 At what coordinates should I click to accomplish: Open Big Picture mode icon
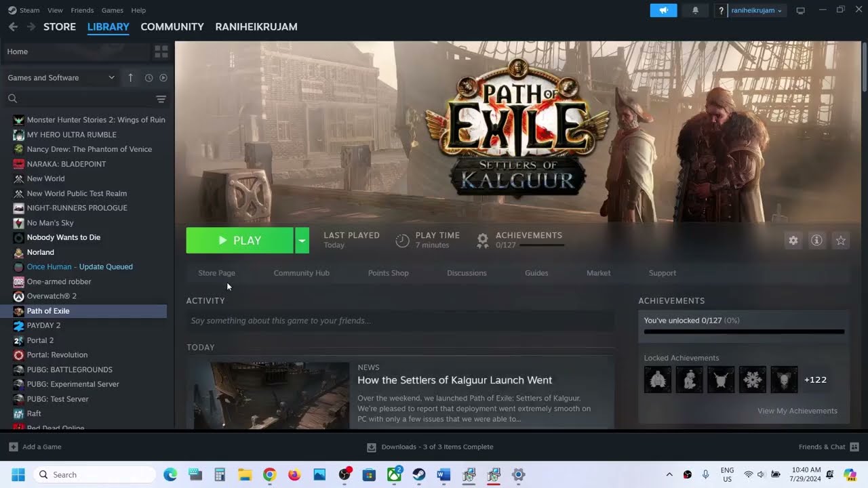800,10
